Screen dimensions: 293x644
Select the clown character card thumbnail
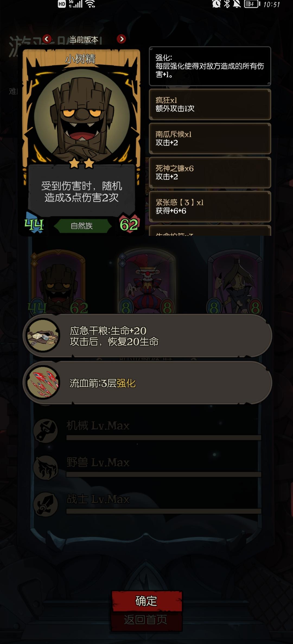147,281
